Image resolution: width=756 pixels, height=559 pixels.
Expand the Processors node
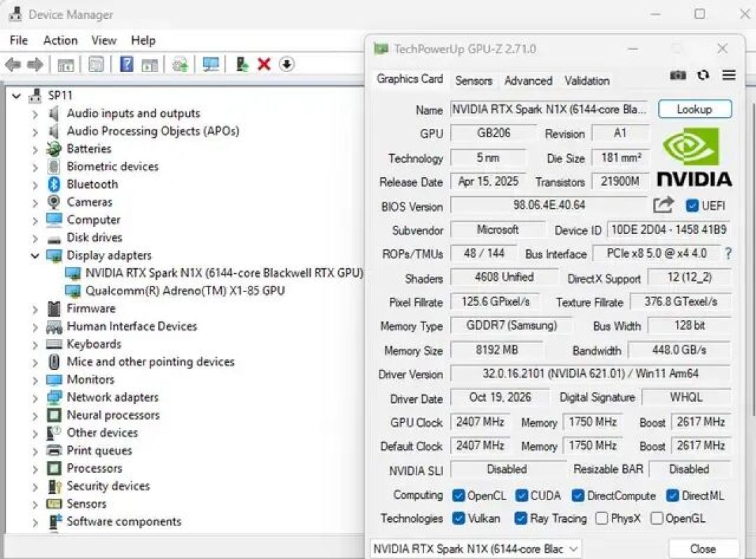(35, 469)
